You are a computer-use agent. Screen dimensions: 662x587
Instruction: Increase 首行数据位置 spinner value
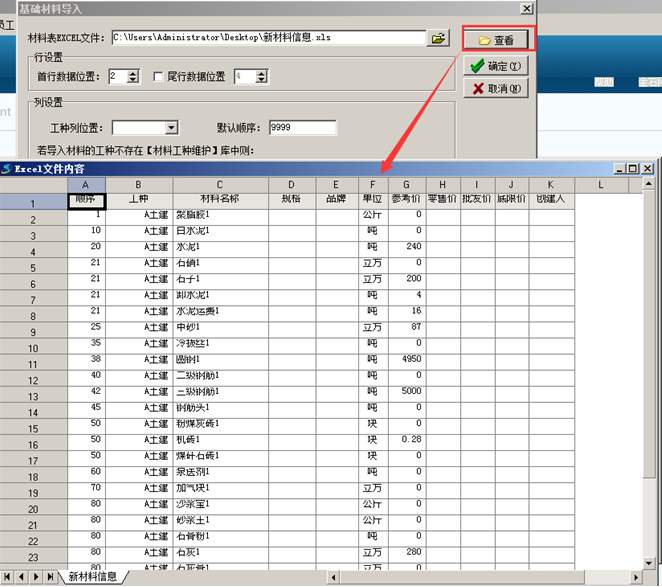pyautogui.click(x=134, y=72)
